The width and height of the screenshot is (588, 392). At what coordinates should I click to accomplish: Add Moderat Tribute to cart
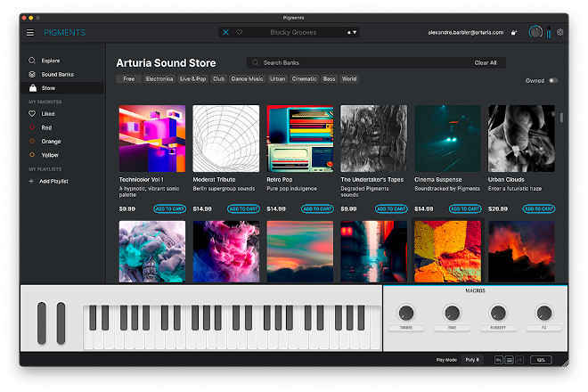coord(243,209)
